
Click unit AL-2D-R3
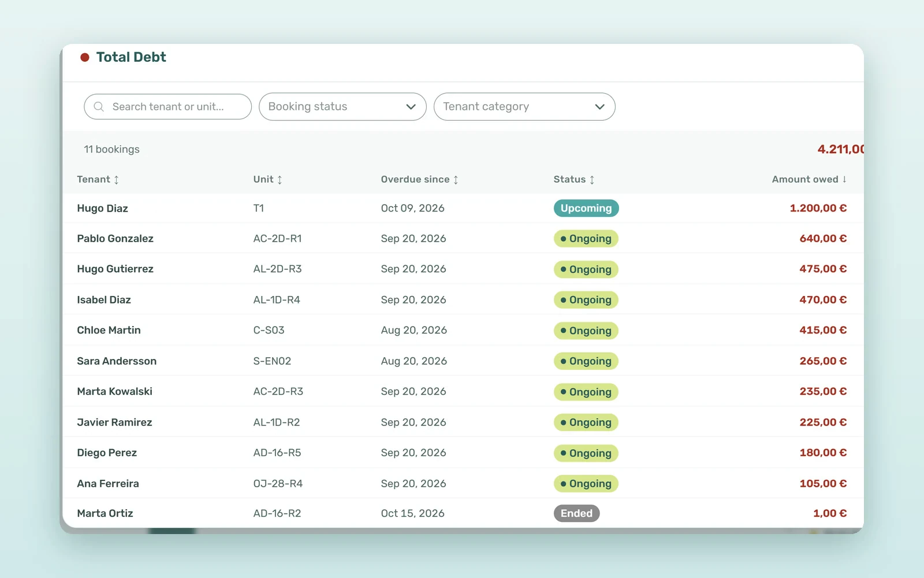pyautogui.click(x=277, y=269)
